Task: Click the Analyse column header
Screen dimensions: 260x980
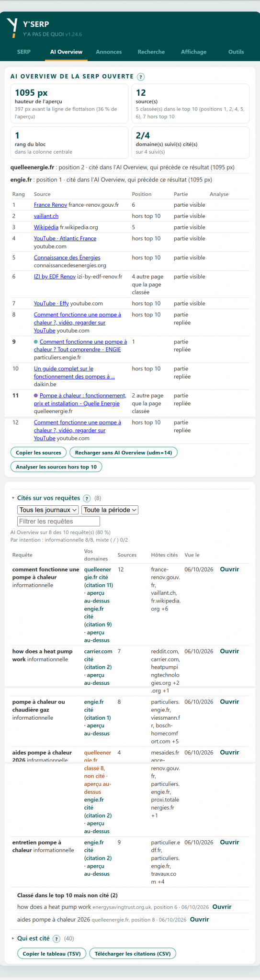Action: click(x=219, y=194)
